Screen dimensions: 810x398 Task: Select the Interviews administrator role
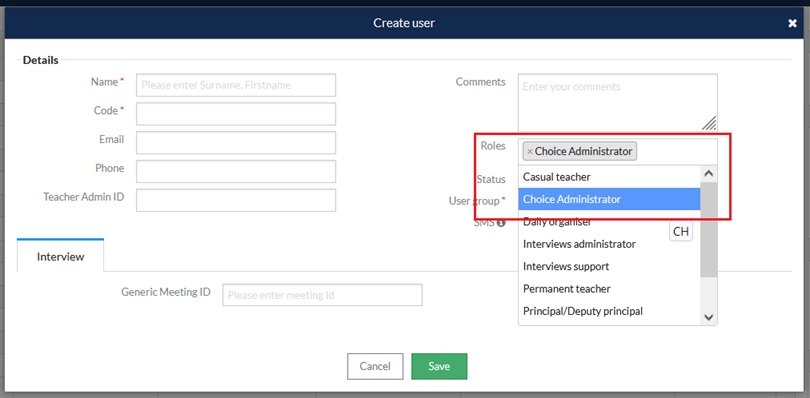[x=609, y=244]
